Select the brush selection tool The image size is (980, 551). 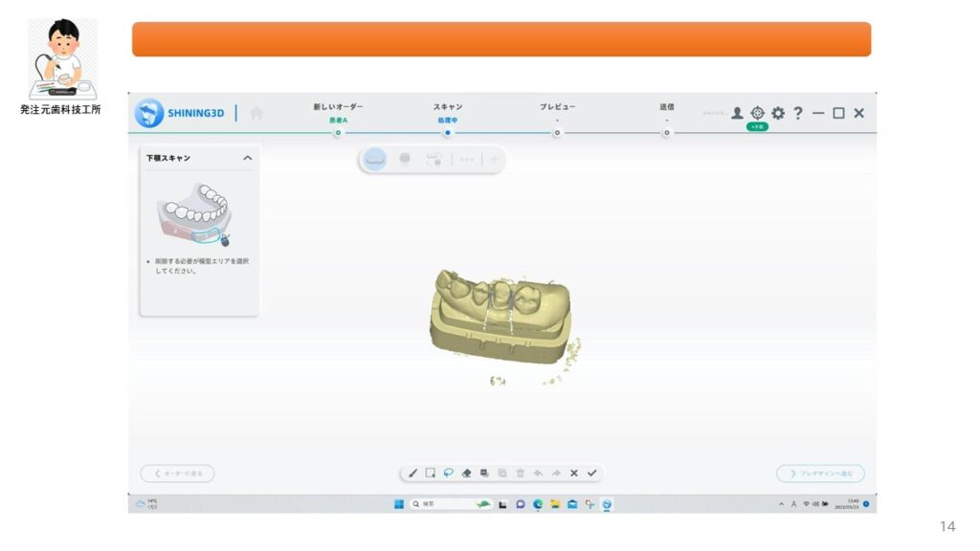click(413, 473)
